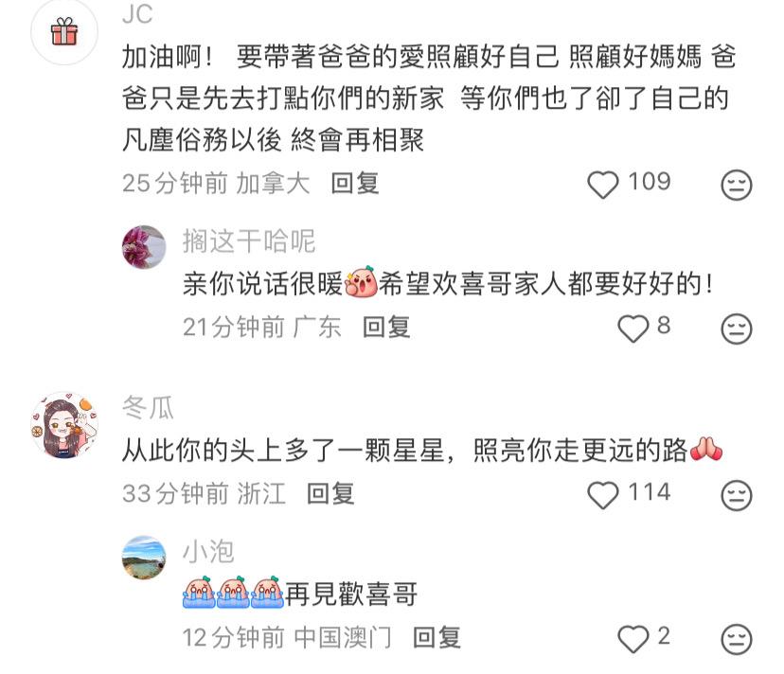Open the username 冬瓜
The height and width of the screenshot is (674, 784).
148,407
